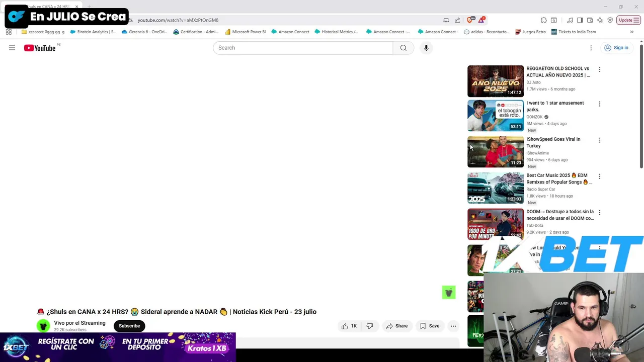Image resolution: width=644 pixels, height=362 pixels.
Task: Open YouTube settings three-dot menu
Action: [x=591, y=48]
